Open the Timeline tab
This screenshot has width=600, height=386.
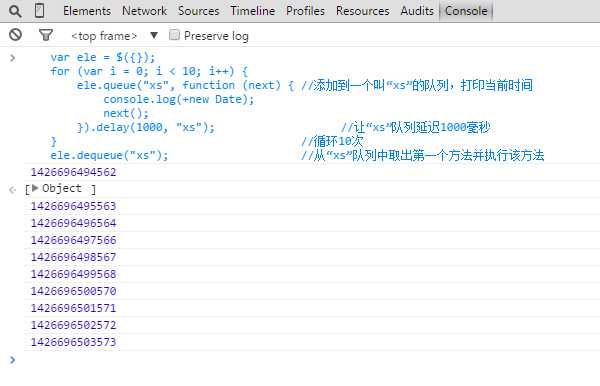coord(253,11)
